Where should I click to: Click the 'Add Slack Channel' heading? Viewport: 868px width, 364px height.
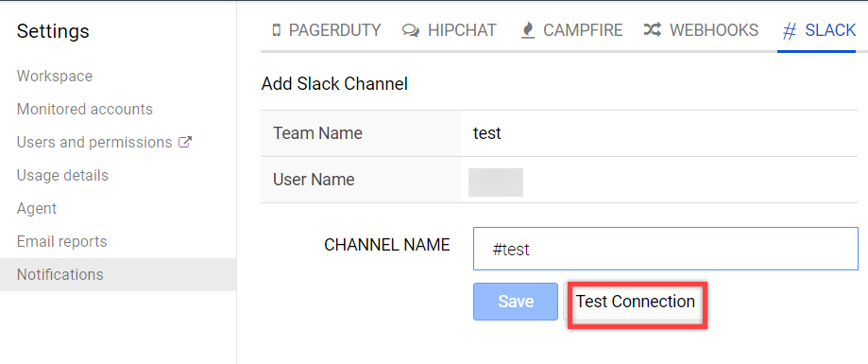pyautogui.click(x=334, y=84)
